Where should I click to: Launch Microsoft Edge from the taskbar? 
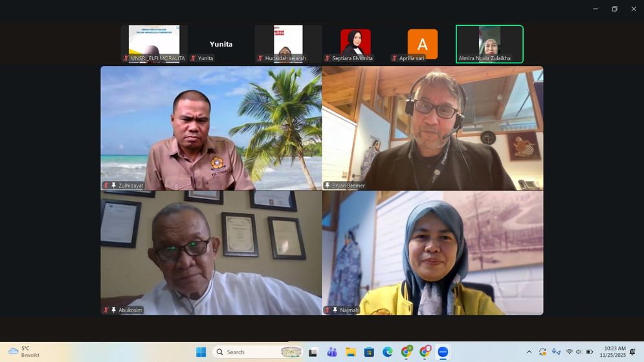pos(387,352)
